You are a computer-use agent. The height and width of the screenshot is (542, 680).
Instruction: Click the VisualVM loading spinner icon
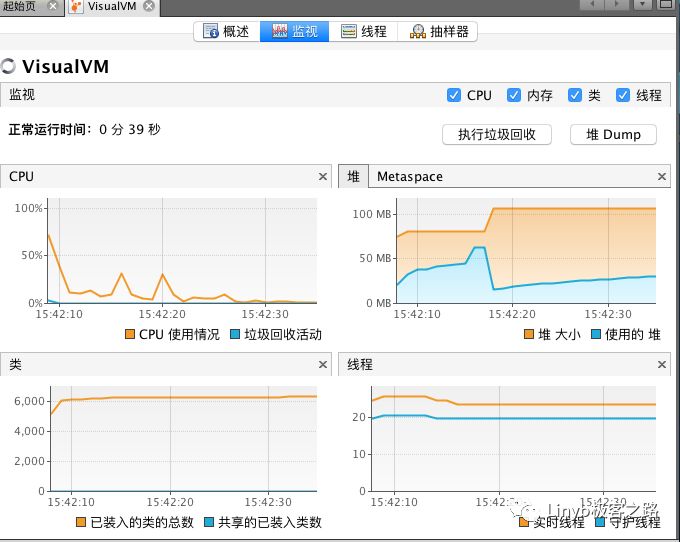pyautogui.click(x=8, y=66)
